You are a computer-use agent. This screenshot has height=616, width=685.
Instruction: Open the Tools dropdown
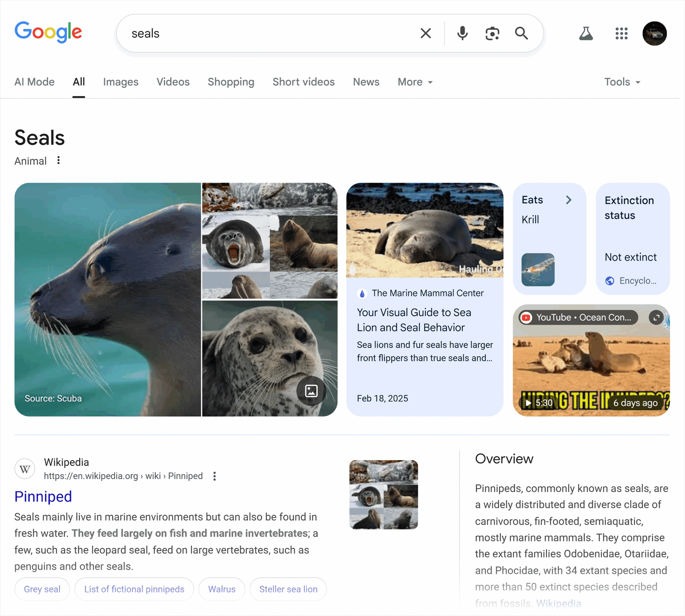point(622,82)
